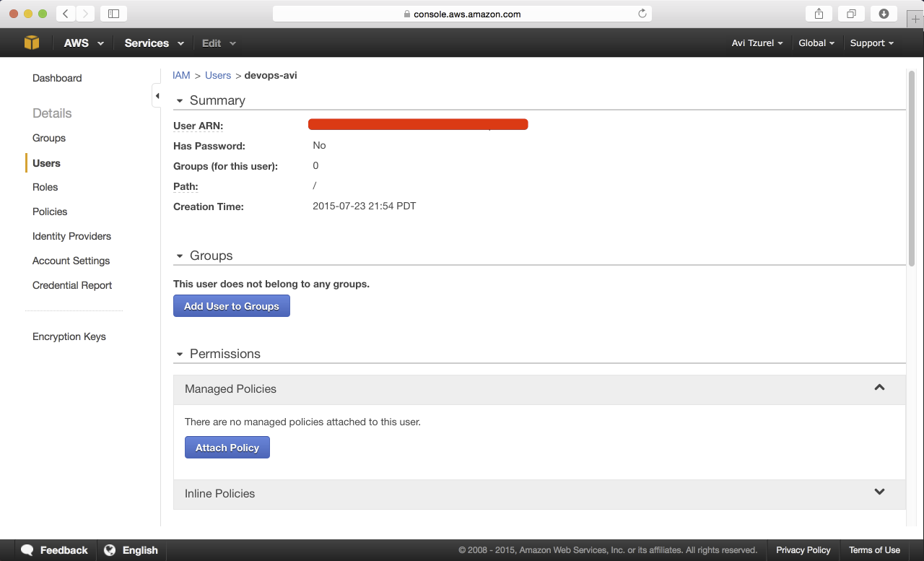Collapse the Summary section
924x561 pixels.
click(180, 100)
